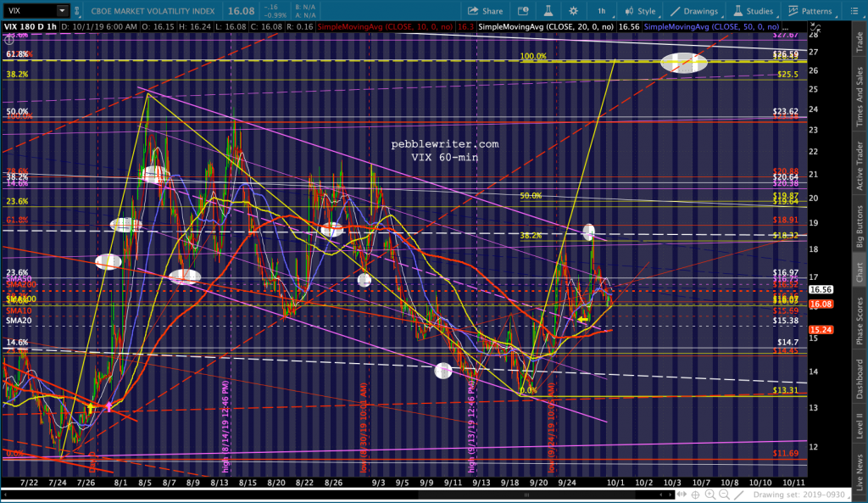Open the Style menu

(x=640, y=11)
